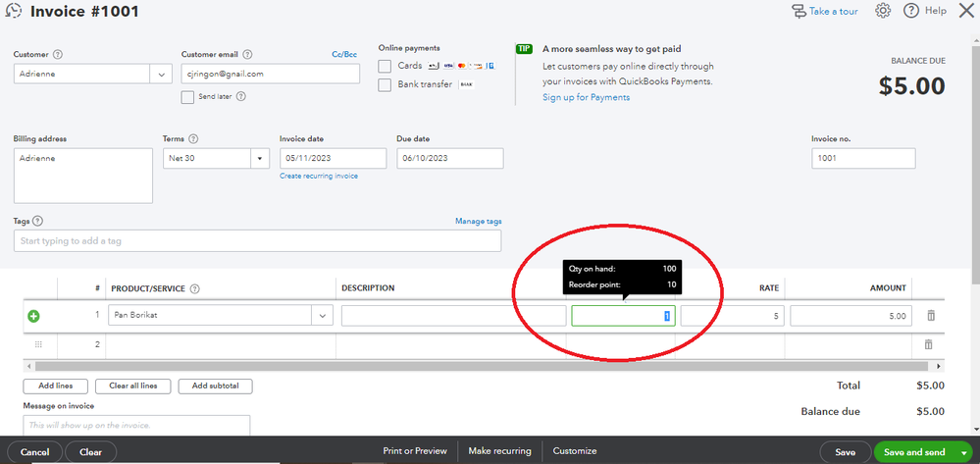980x464 pixels.
Task: Open the Customer dropdown arrow
Action: 161,74
